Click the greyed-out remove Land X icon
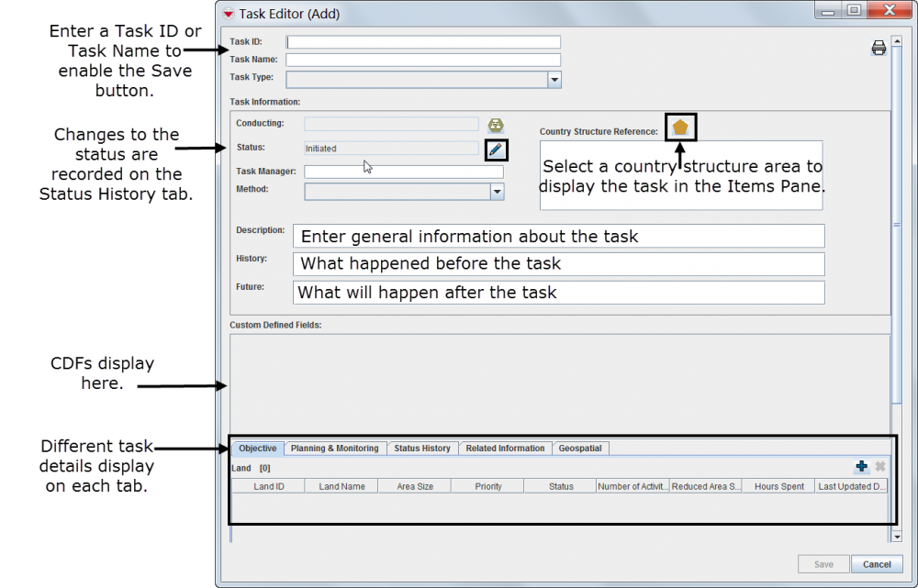Screen dimensions: 918x588 pyautogui.click(x=879, y=467)
